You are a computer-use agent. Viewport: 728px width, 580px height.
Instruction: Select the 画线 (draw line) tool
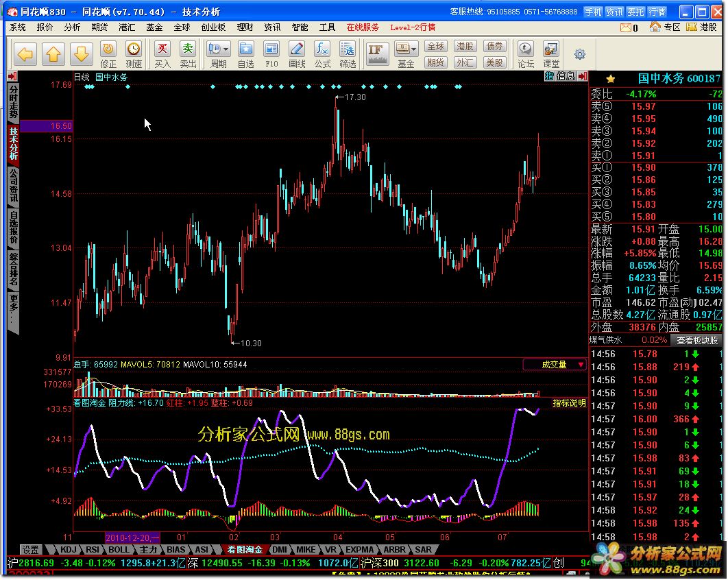tap(297, 54)
